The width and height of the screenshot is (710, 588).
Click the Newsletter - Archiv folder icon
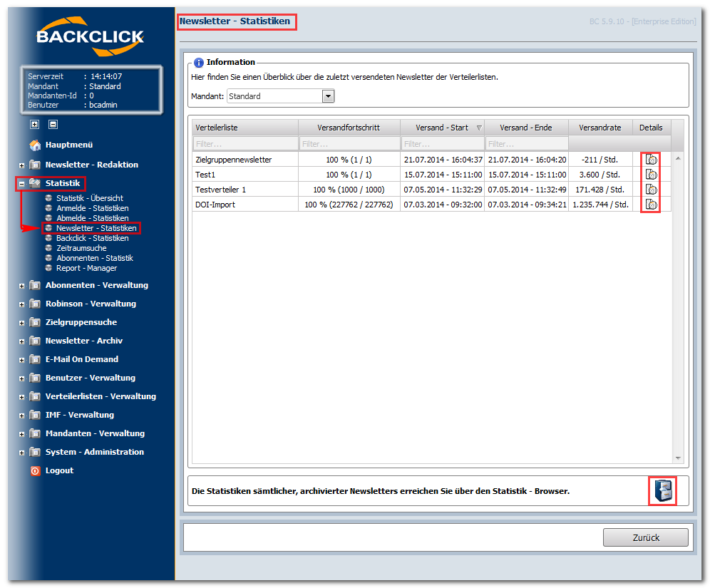35,341
